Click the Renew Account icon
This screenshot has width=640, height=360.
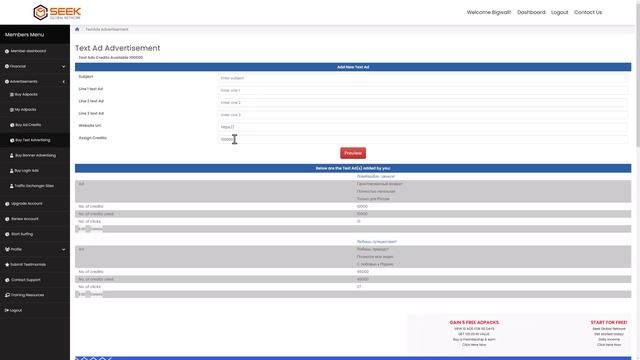(x=7, y=219)
